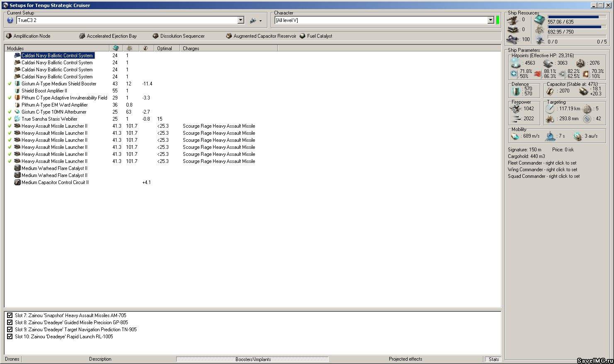Click Wing Commander - right click to set

click(x=542, y=170)
